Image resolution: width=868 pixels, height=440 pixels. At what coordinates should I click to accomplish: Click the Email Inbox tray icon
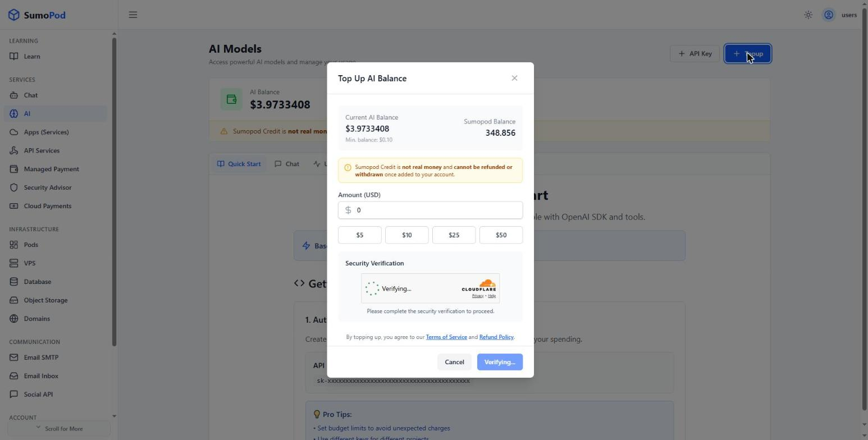coord(14,377)
